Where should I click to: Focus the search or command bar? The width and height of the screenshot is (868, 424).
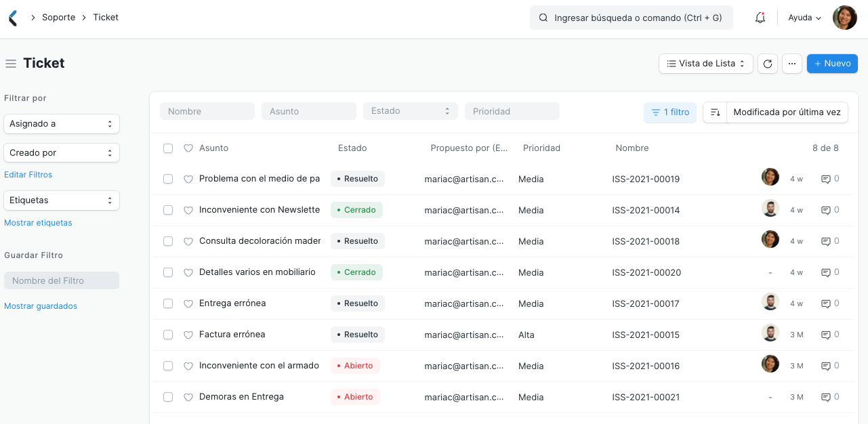632,18
